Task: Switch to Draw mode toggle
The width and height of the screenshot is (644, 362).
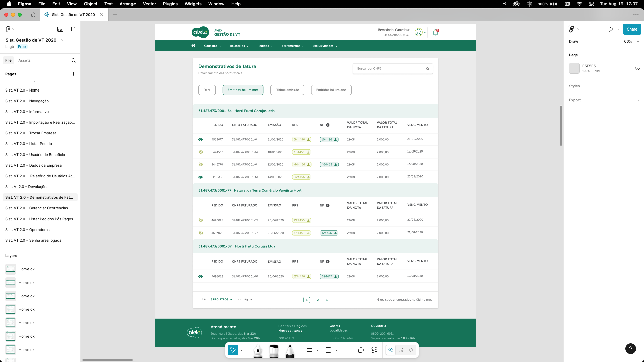Action: pos(391,350)
